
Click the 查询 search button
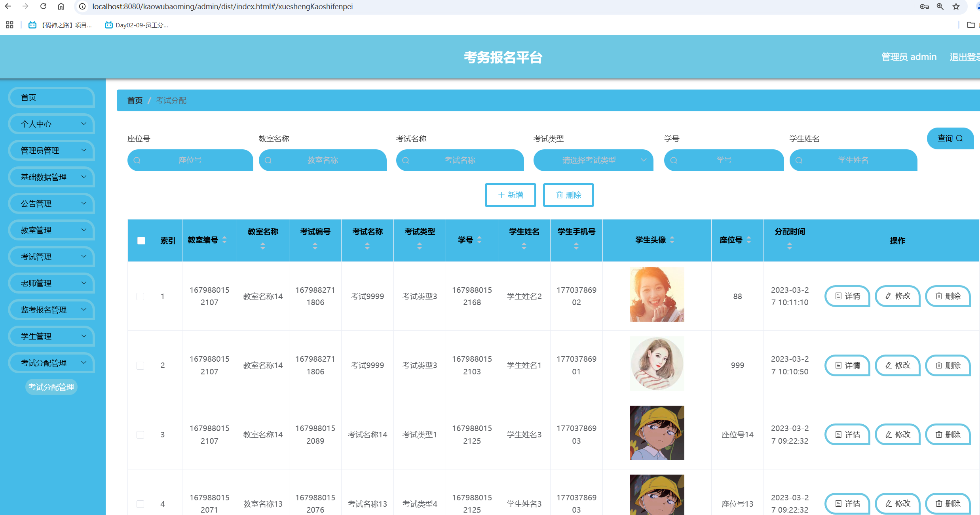950,138
